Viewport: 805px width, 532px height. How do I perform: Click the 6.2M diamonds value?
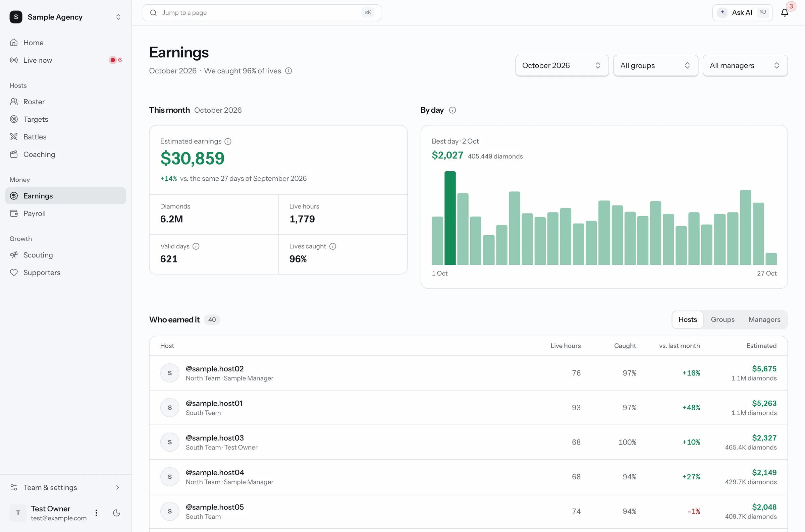[171, 219]
